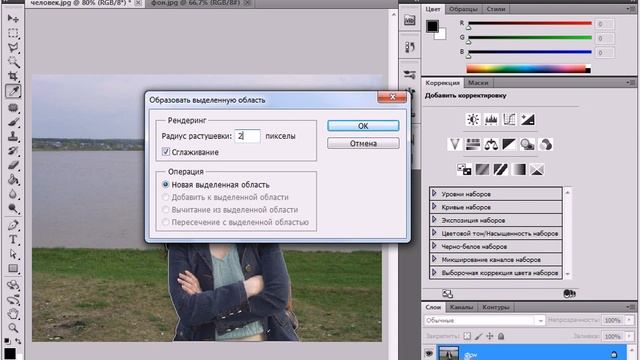Select the Crop tool
Screen dimensions: 640x360
point(13,76)
